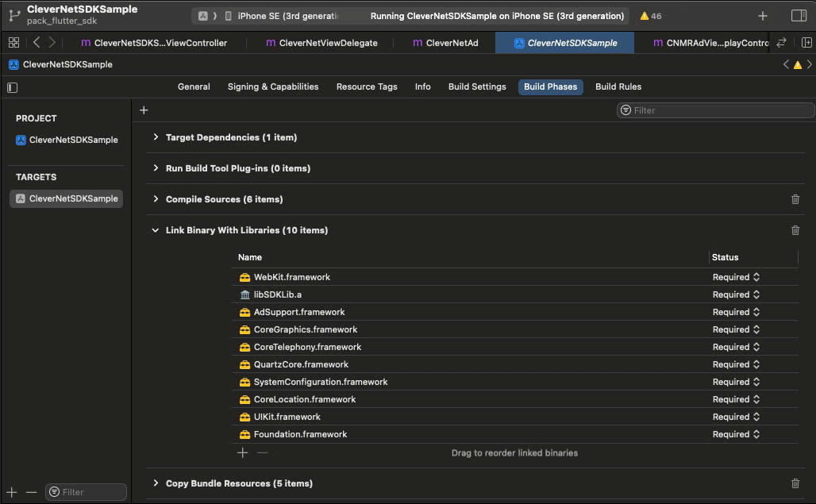
Task: Change CoreLocation.framework Required status
Action: click(x=736, y=399)
